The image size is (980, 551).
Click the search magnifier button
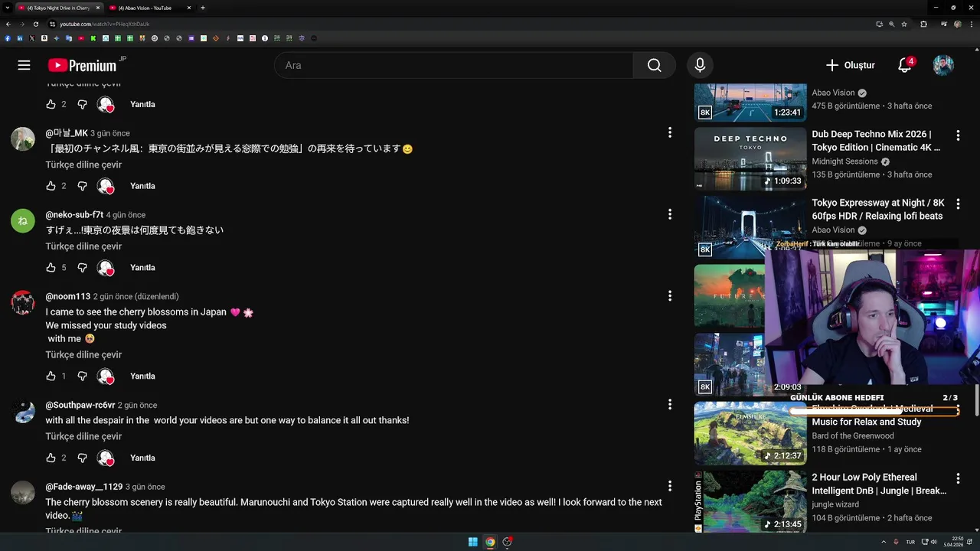[654, 65]
